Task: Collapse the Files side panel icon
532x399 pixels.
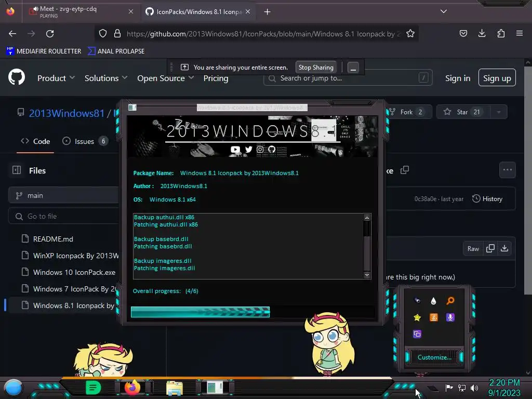Action: 17,170
